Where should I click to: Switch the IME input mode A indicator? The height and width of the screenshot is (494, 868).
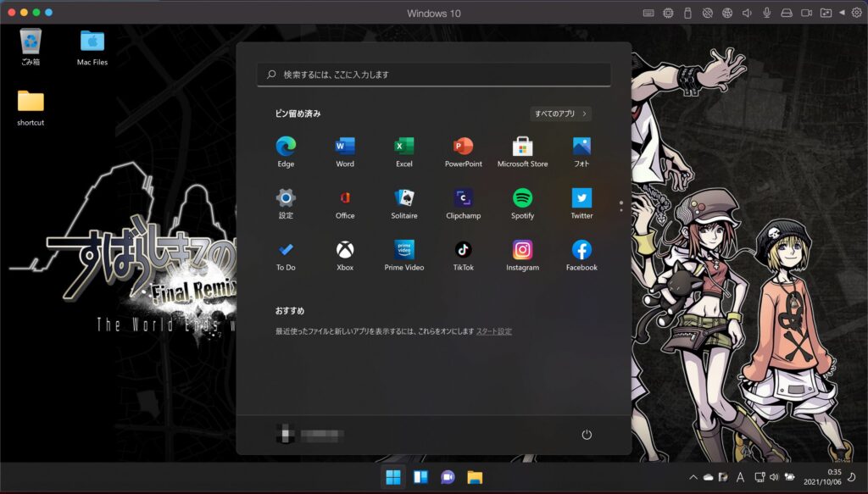pos(740,477)
